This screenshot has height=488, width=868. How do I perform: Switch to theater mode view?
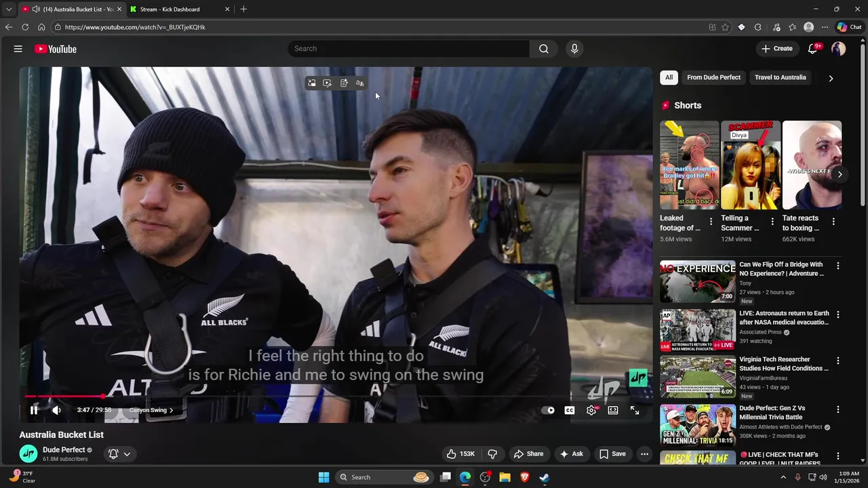coord(613,410)
